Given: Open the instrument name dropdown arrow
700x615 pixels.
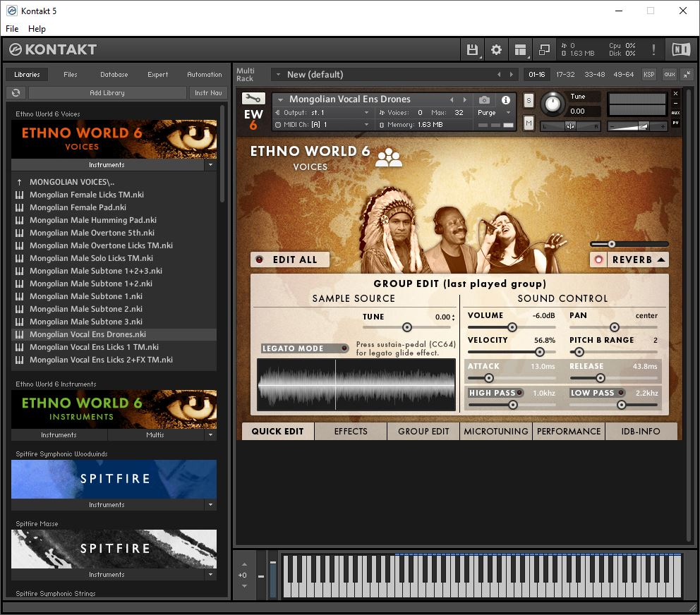Looking at the screenshot, I should (x=280, y=100).
